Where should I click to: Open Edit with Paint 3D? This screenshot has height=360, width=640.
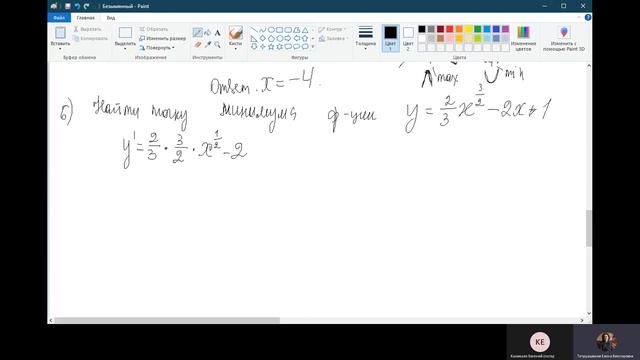(x=564, y=38)
